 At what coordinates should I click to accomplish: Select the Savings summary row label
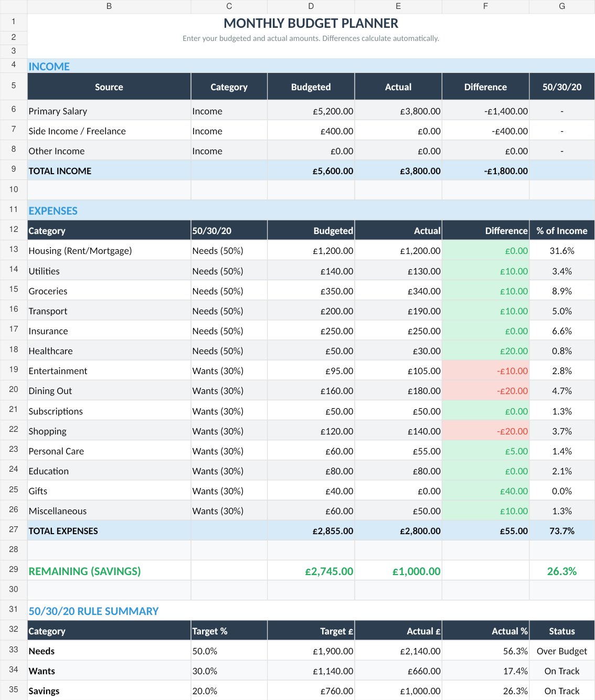[x=109, y=691]
